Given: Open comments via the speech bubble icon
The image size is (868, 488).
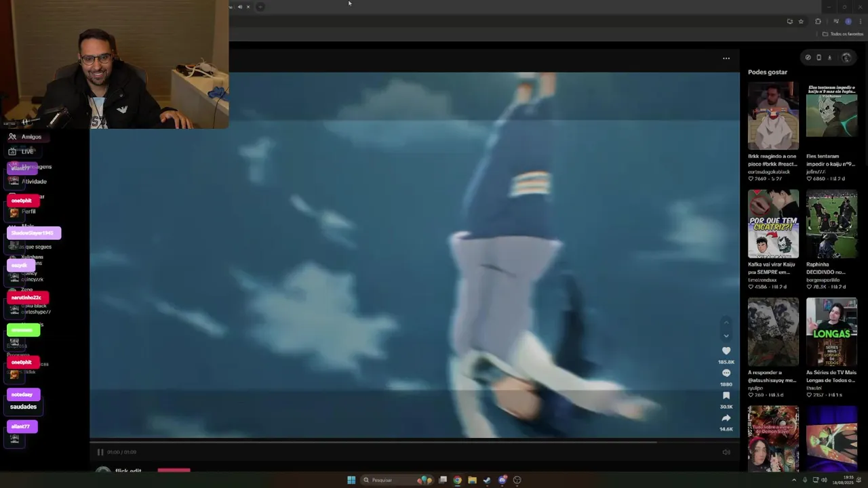Looking at the screenshot, I should pyautogui.click(x=726, y=373).
